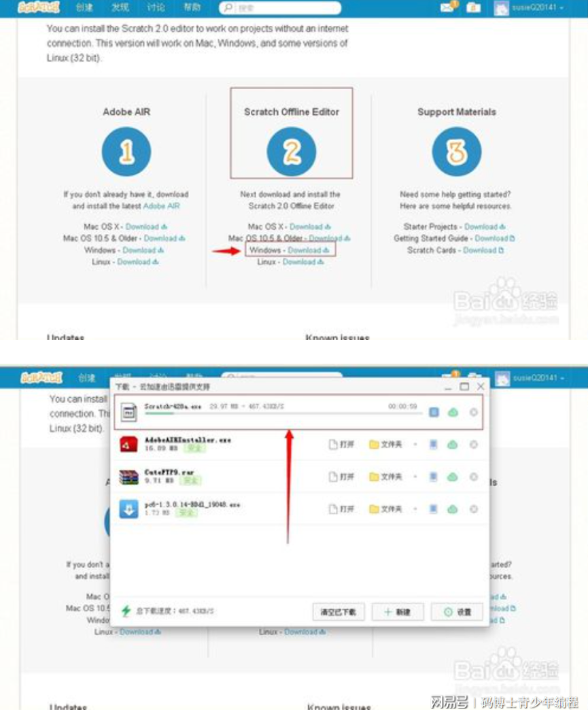The image size is (588, 716).
Task: Click 打开 for pc6-1.3.0.14 installer
Action: (x=341, y=509)
